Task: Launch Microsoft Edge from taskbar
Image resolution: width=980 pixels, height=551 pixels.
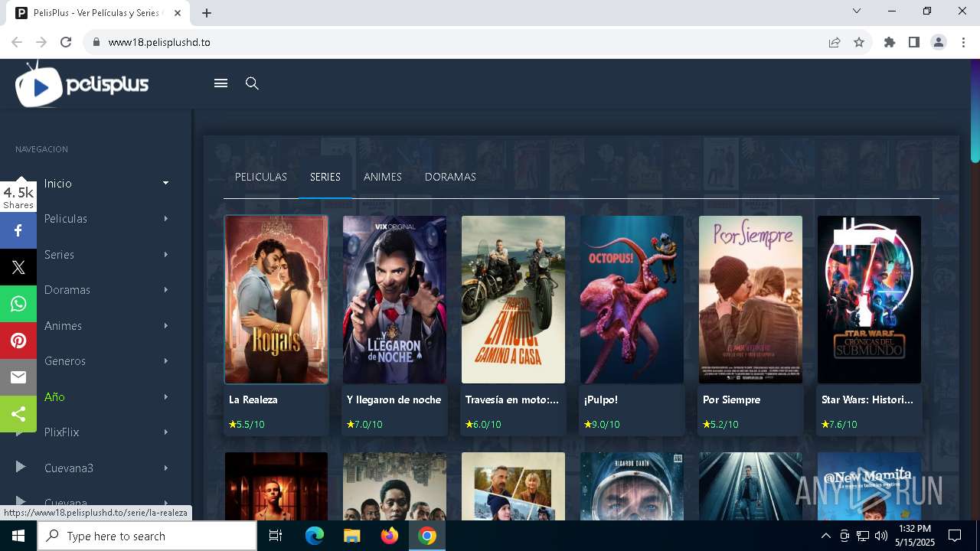Action: click(x=315, y=536)
